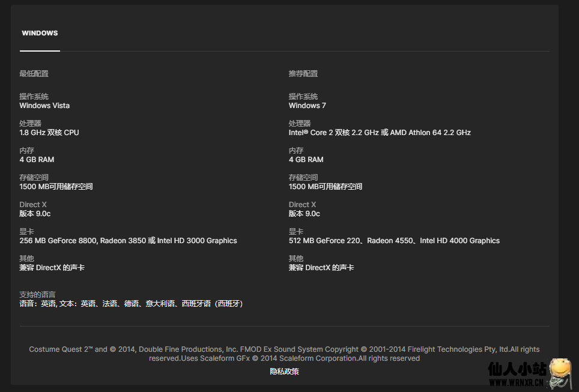Click the 支持的语言 languages list text
The image size is (579, 392).
pos(131,304)
